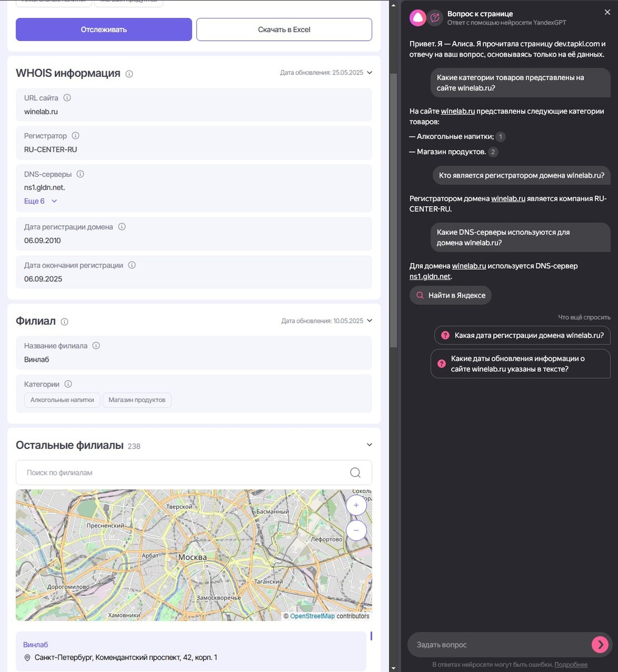The height and width of the screenshot is (672, 618).
Task: Open info icon next to Филиал heading
Action: coord(64,322)
